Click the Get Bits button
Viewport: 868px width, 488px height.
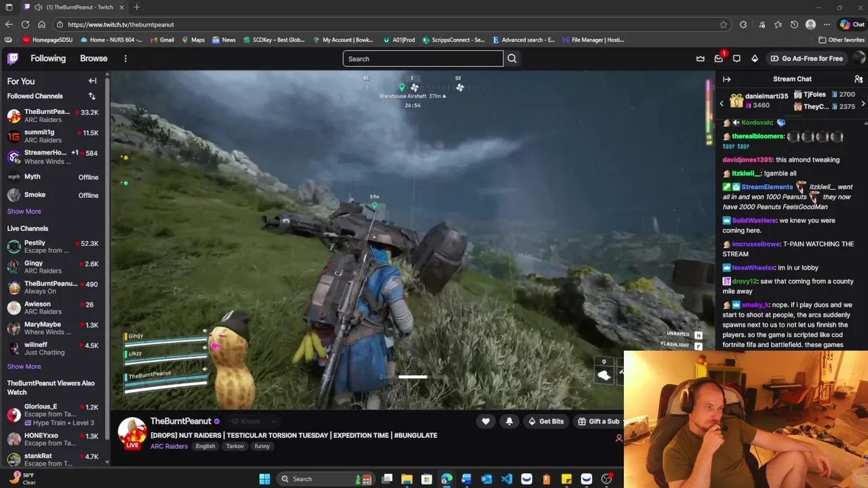point(546,422)
